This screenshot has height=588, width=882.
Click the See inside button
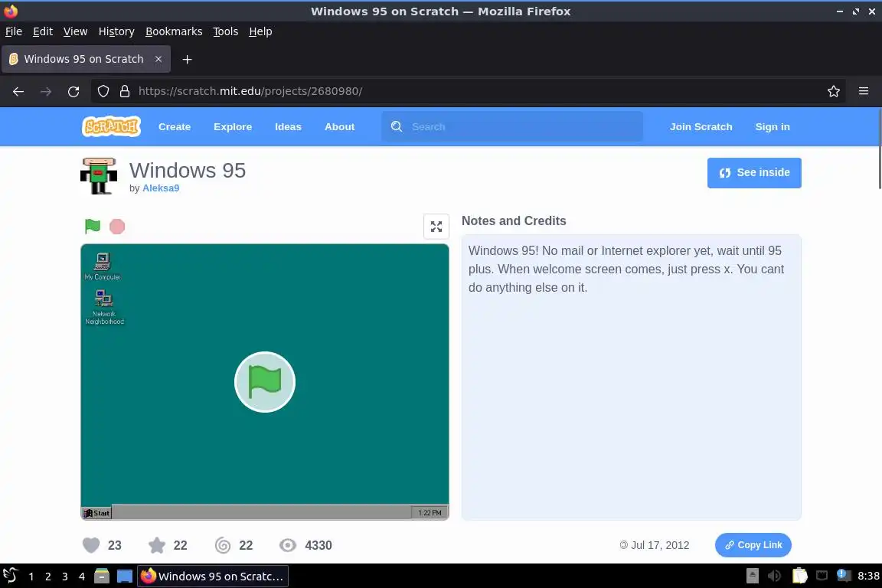[753, 173]
